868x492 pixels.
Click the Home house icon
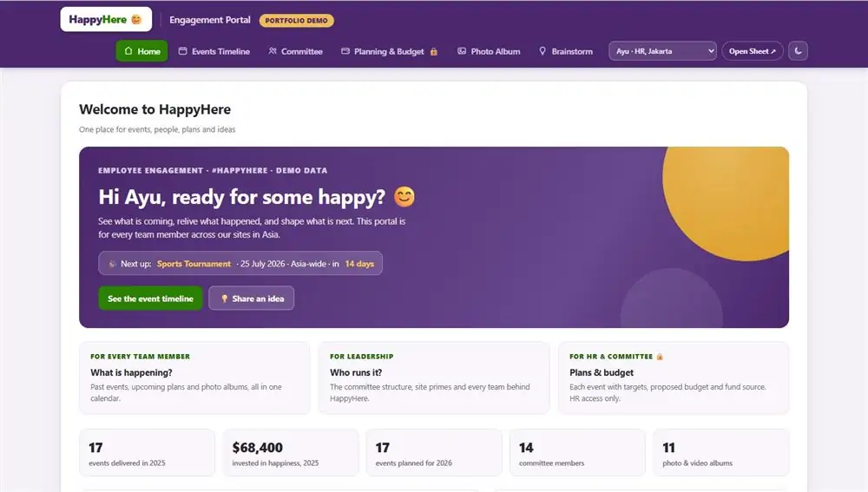point(128,51)
